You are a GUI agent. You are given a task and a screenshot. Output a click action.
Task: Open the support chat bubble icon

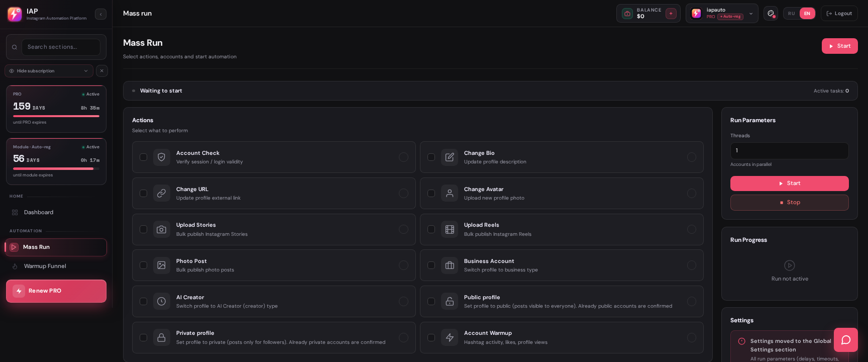[x=846, y=340]
